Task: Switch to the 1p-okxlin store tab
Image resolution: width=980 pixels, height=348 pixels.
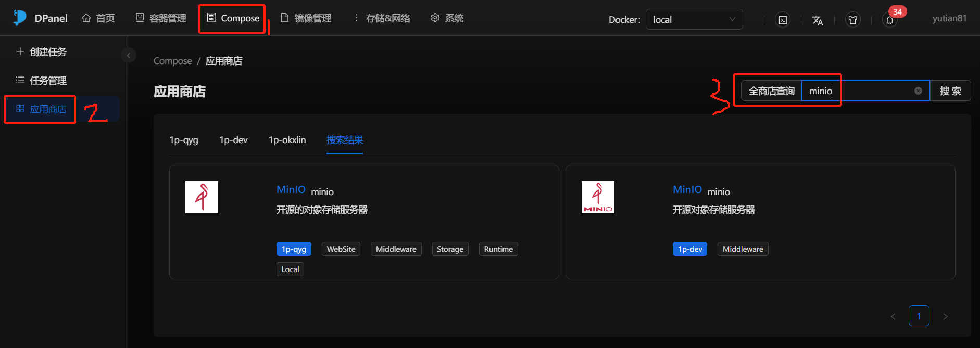Action: (x=287, y=140)
